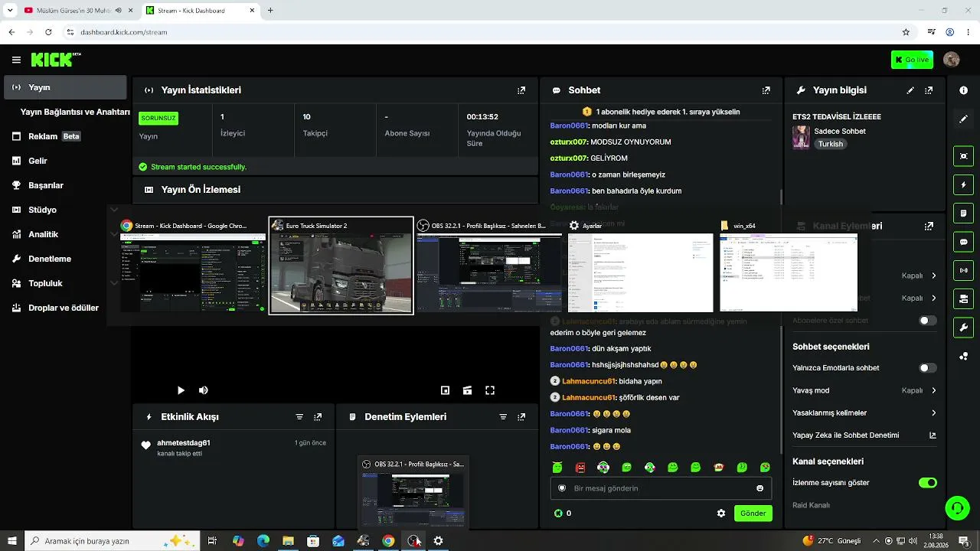Image resolution: width=980 pixels, height=551 pixels.
Task: Open chat settings gear icon
Action: 720,514
